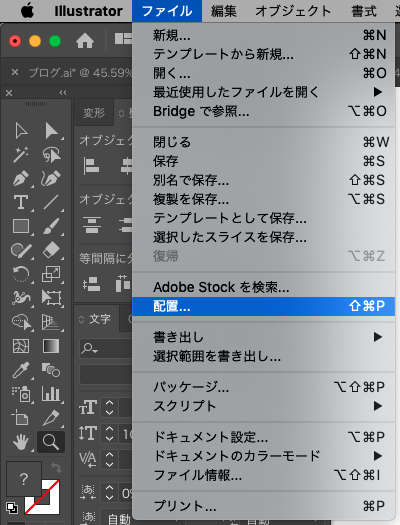Close the ブログ.ai document tab
The height and width of the screenshot is (525, 400).
click(x=15, y=72)
